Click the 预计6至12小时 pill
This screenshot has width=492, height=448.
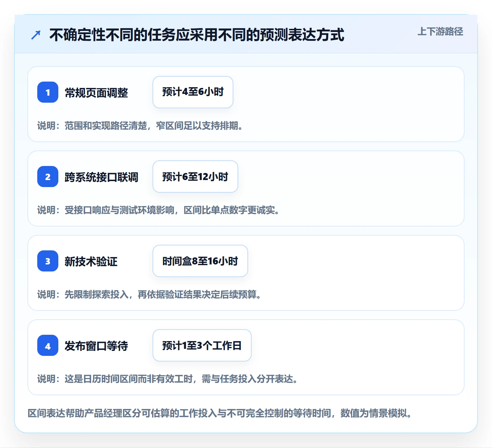point(195,177)
